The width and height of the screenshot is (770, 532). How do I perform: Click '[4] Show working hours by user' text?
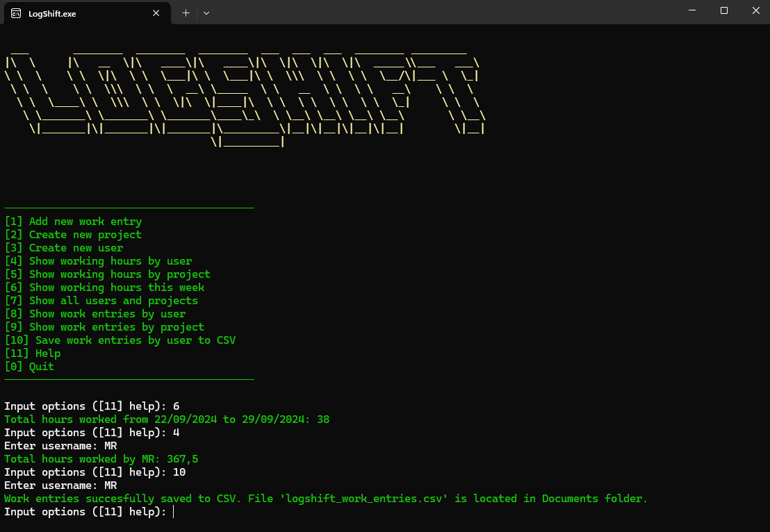click(98, 261)
